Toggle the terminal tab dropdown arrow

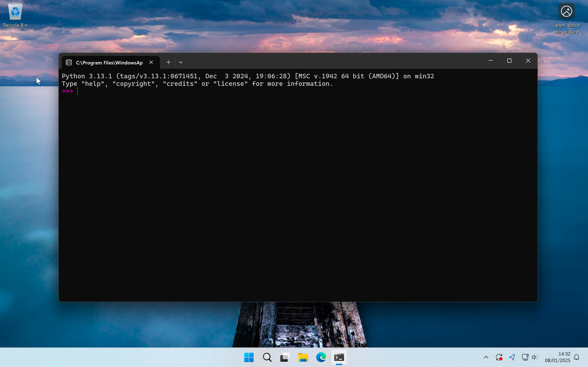pyautogui.click(x=180, y=62)
